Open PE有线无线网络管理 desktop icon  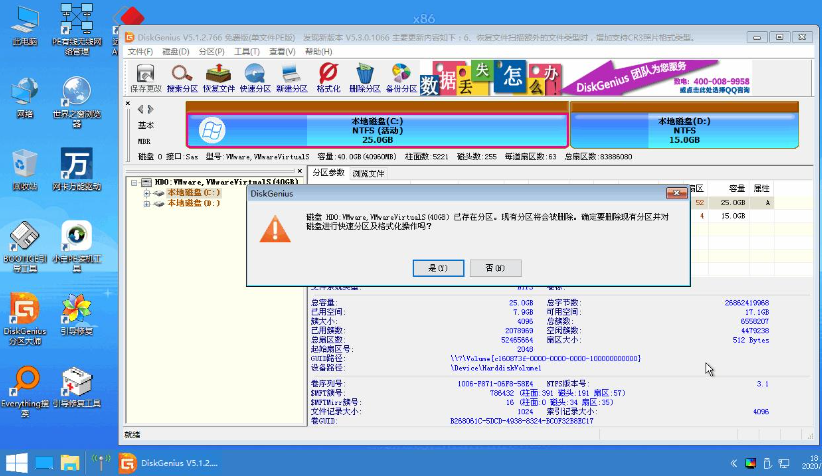point(77,29)
